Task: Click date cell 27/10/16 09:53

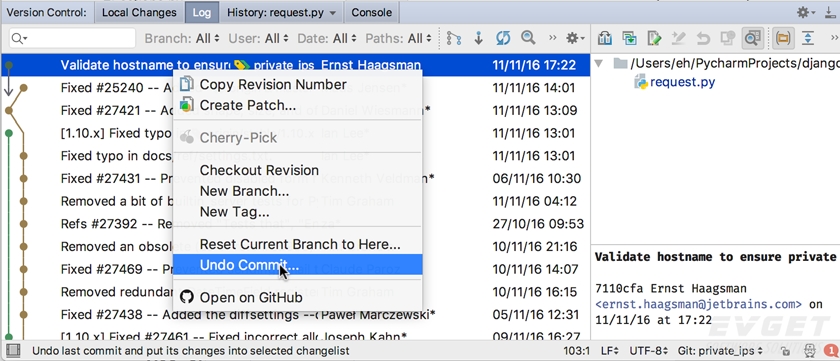Action: [538, 224]
